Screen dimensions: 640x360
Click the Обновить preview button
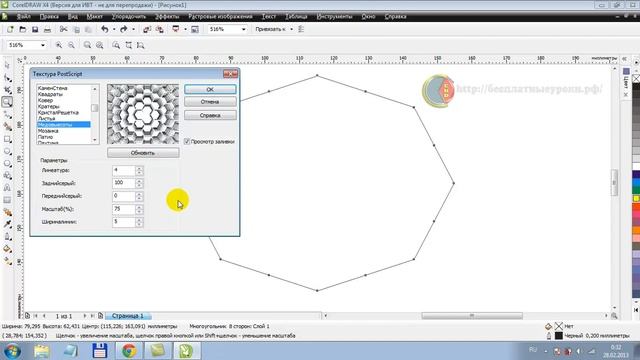(143, 153)
